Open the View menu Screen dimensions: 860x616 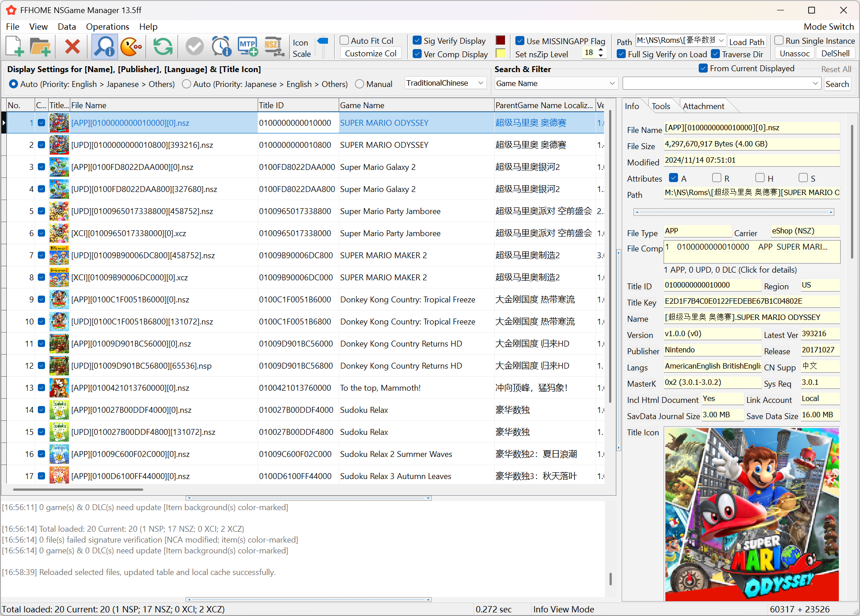click(x=38, y=27)
